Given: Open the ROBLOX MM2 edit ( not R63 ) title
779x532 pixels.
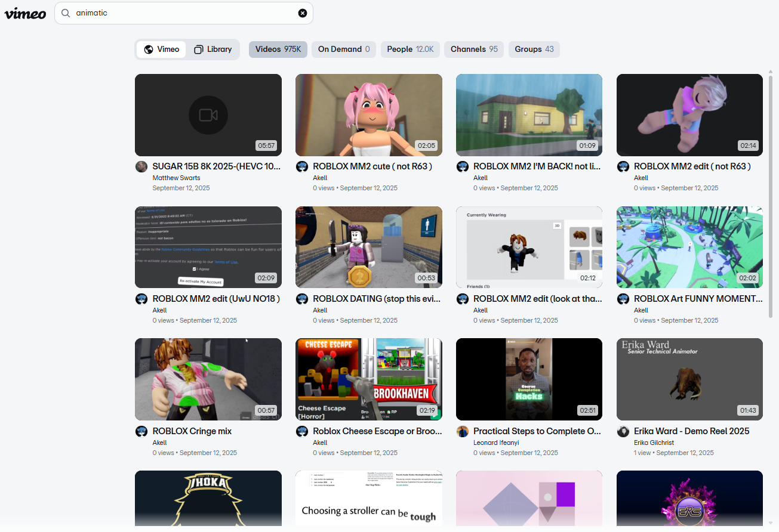Looking at the screenshot, I should [692, 166].
